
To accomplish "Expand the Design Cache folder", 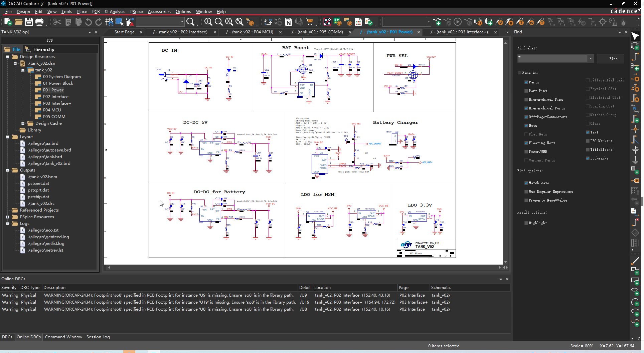I will pyautogui.click(x=23, y=123).
